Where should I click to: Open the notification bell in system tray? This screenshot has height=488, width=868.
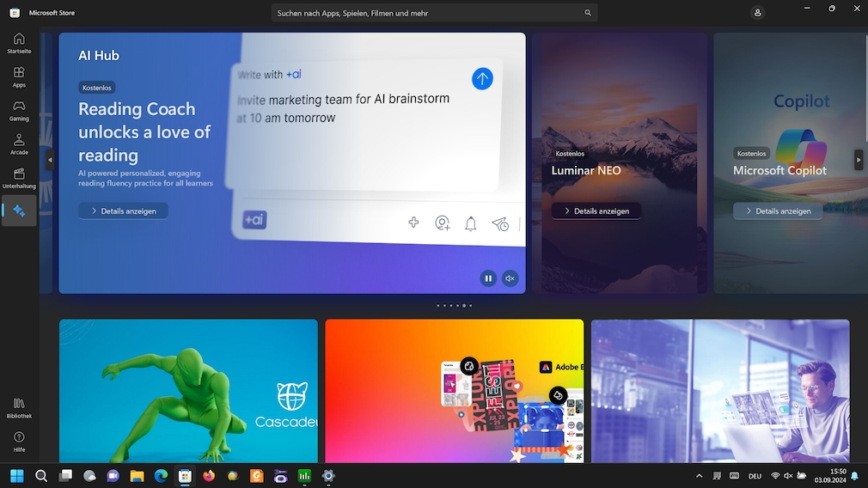pos(855,476)
